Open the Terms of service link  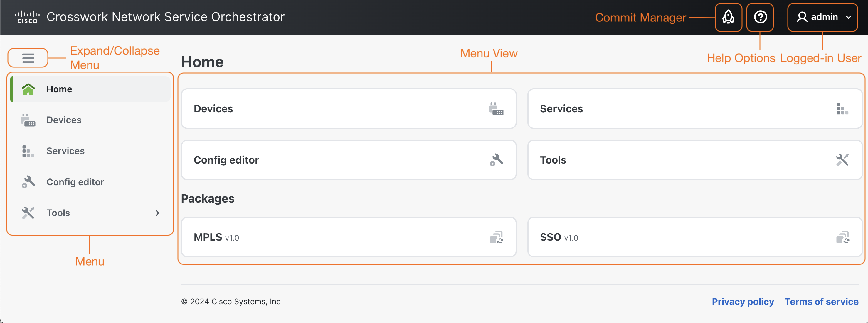point(821,302)
